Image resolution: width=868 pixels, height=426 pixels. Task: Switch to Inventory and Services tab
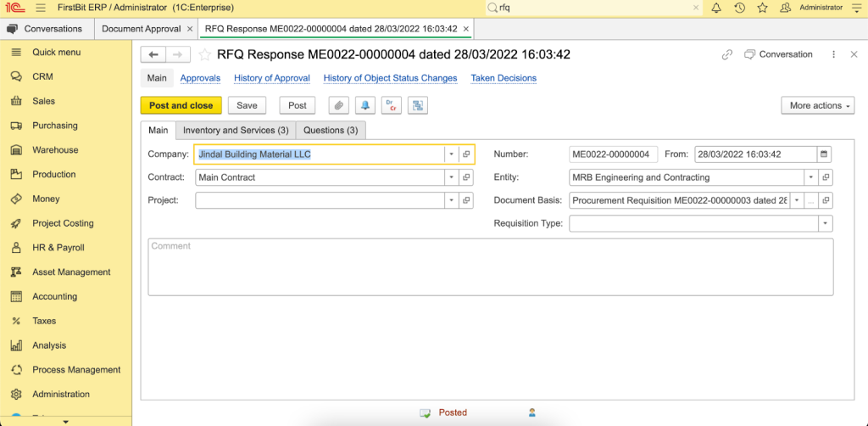236,130
